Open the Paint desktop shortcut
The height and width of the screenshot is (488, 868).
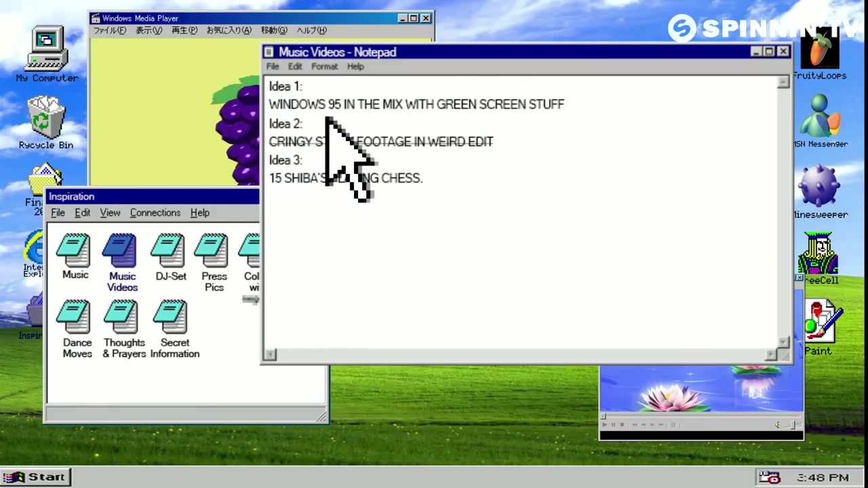coord(820,325)
